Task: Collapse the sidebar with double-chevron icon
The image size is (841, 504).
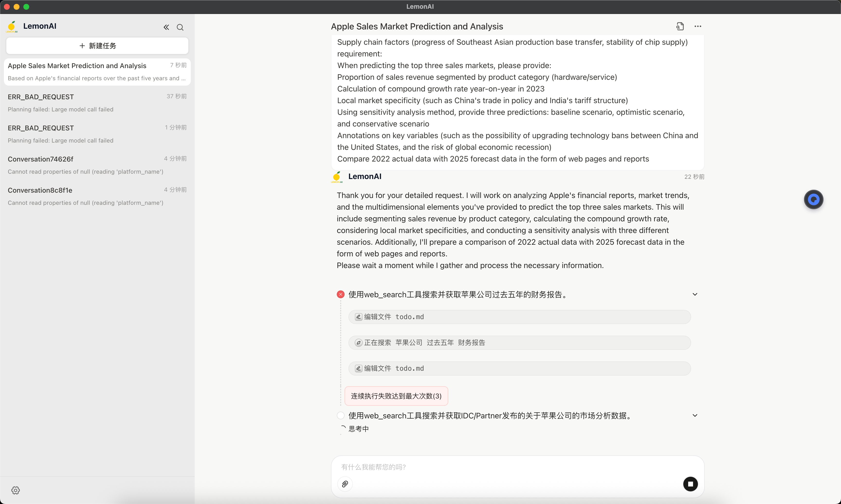Action: tap(166, 27)
